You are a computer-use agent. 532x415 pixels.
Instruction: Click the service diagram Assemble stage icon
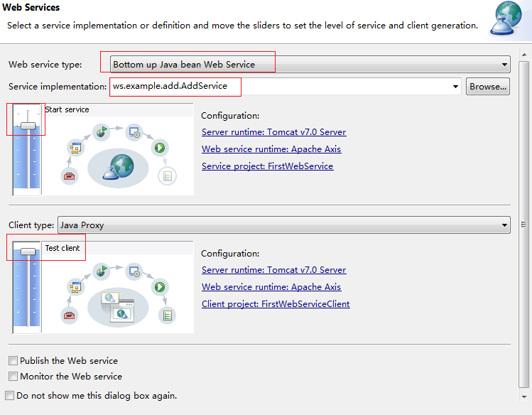click(75, 148)
